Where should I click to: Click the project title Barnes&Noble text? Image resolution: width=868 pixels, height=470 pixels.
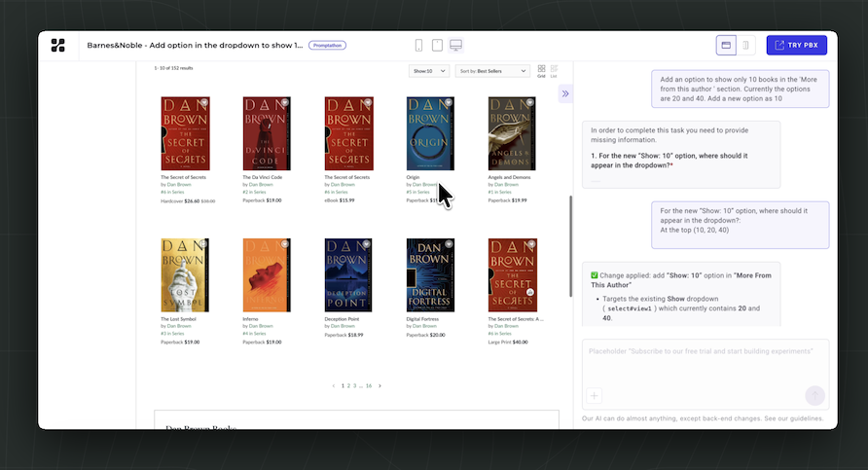point(195,46)
